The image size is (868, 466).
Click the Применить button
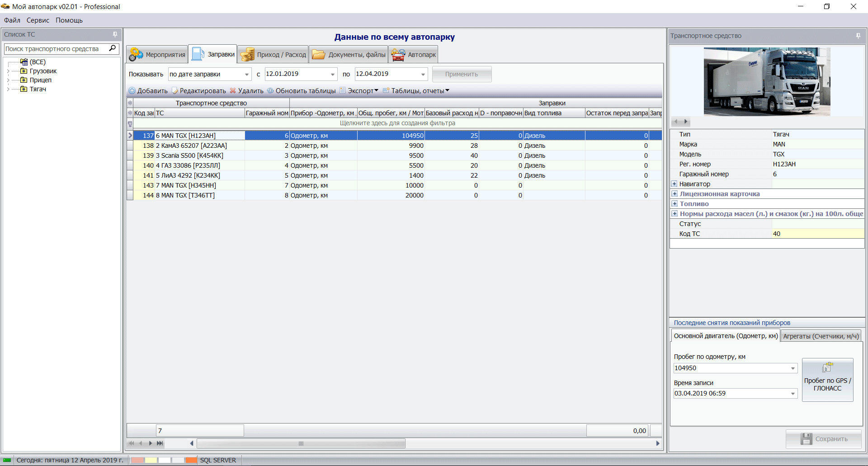coord(462,74)
